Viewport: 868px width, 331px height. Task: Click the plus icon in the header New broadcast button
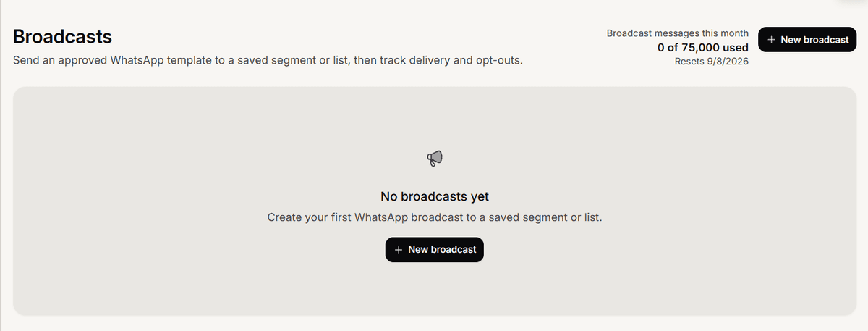point(772,40)
